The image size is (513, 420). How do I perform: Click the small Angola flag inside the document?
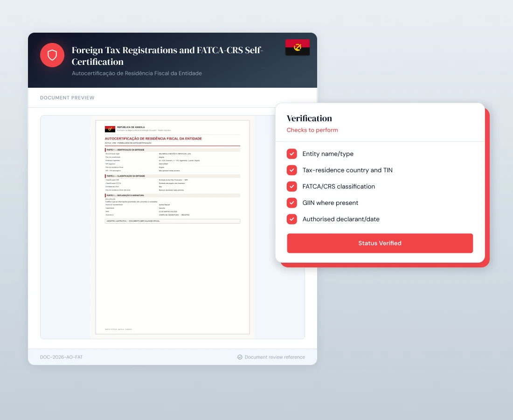click(110, 129)
